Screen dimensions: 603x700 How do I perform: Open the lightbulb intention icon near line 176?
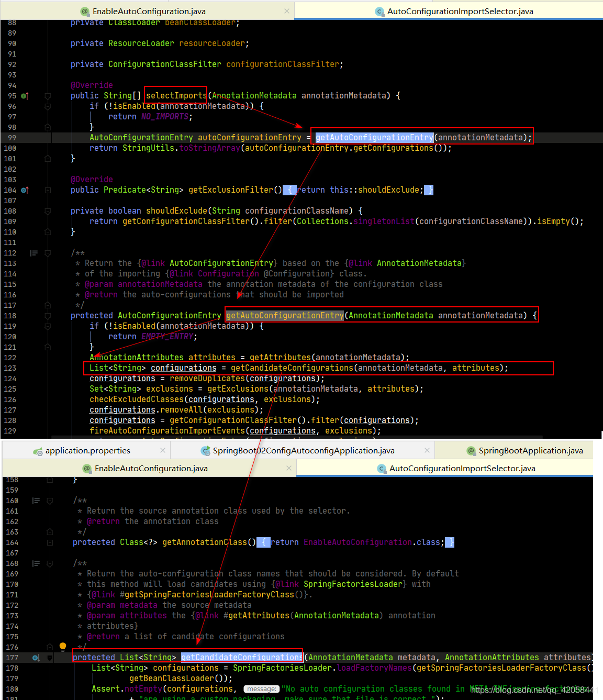[62, 647]
